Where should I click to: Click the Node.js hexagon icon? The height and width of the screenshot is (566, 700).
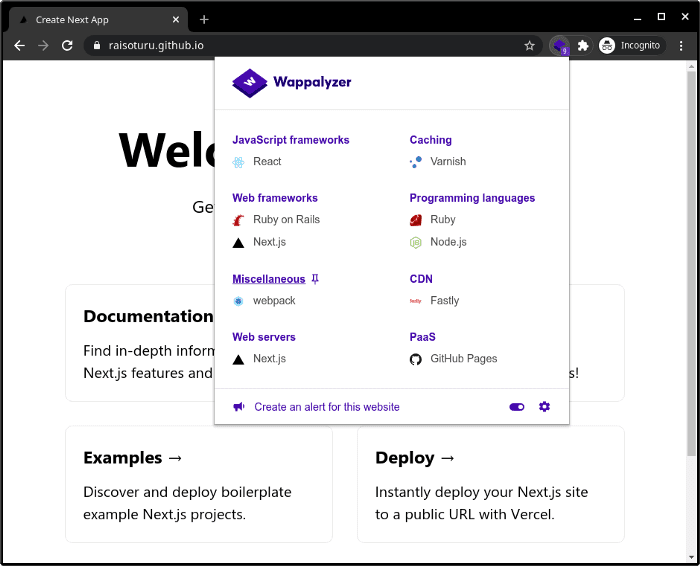[x=416, y=242]
